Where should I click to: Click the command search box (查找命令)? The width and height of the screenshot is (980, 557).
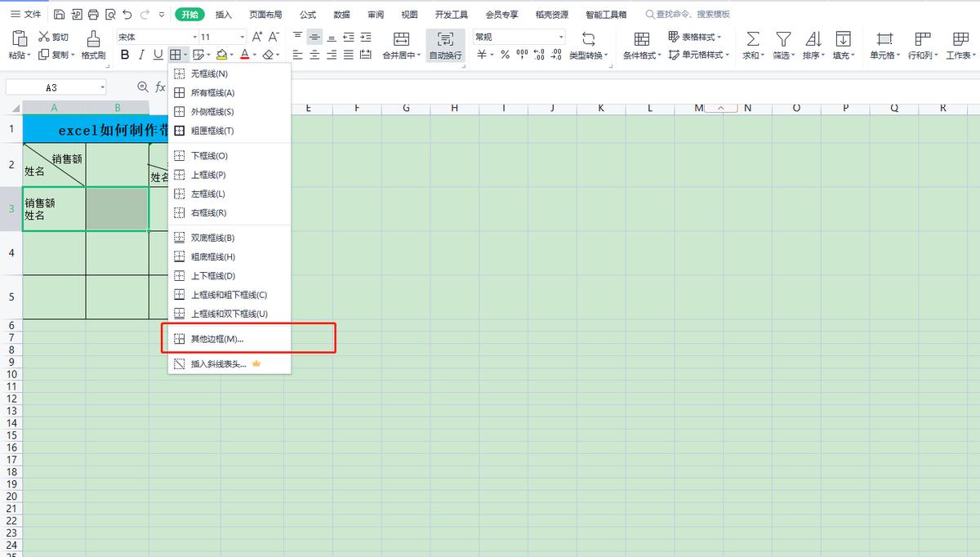(693, 15)
